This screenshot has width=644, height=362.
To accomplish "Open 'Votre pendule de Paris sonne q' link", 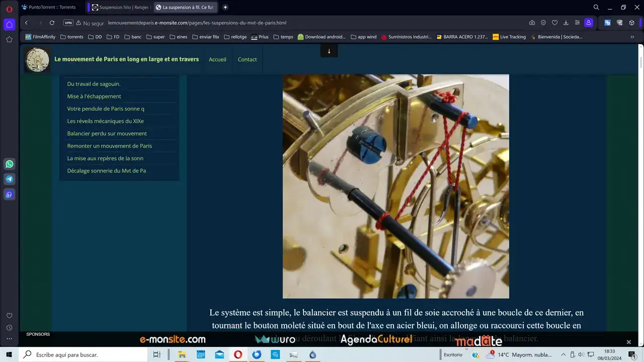I will tap(106, 109).
